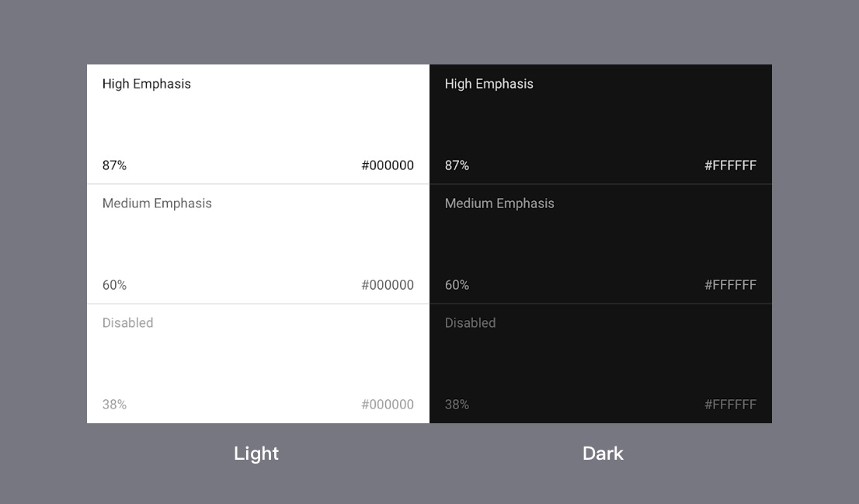Click the 87% value in dark panel
Image resolution: width=859 pixels, height=504 pixels.
point(457,165)
